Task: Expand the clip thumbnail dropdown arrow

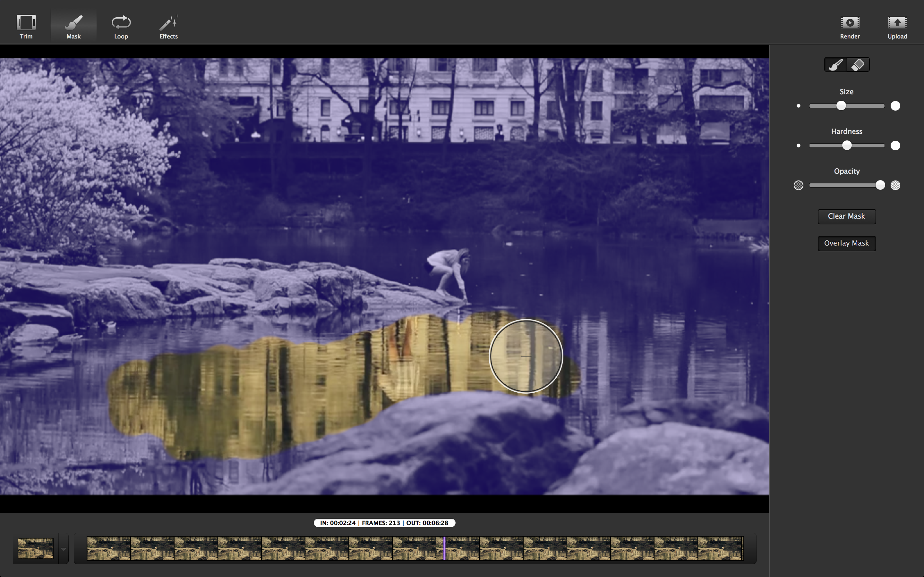Action: tap(64, 549)
